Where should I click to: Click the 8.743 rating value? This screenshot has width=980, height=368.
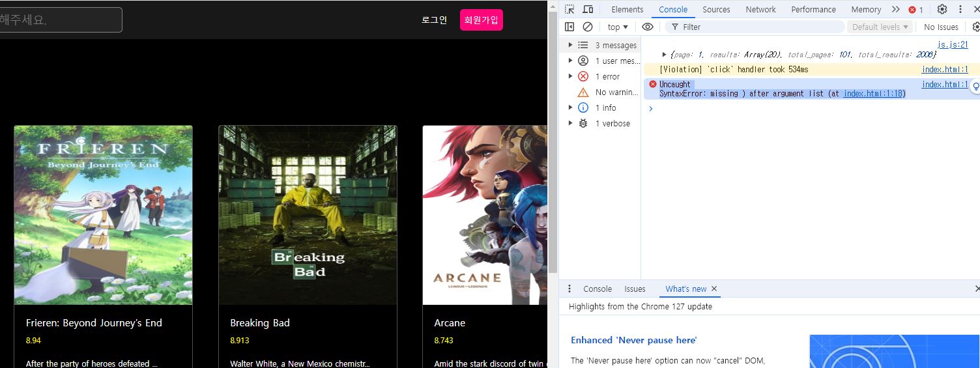444,340
